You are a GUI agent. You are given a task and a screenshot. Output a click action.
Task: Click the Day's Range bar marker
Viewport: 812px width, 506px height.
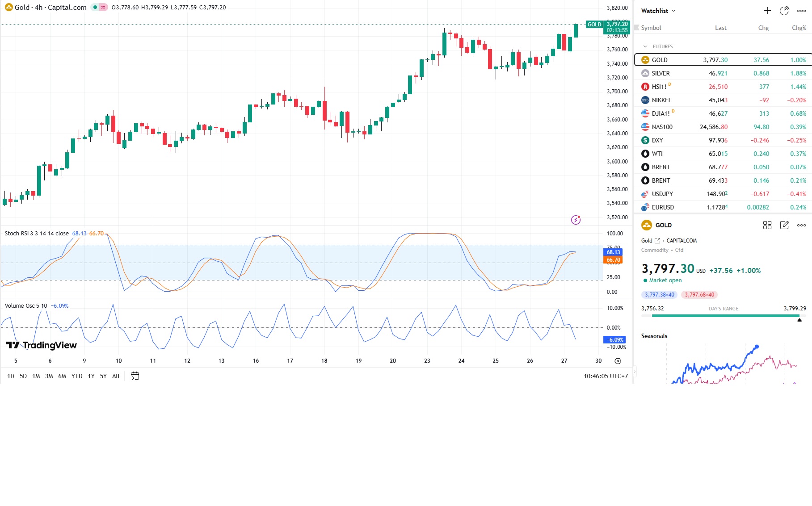point(799,320)
